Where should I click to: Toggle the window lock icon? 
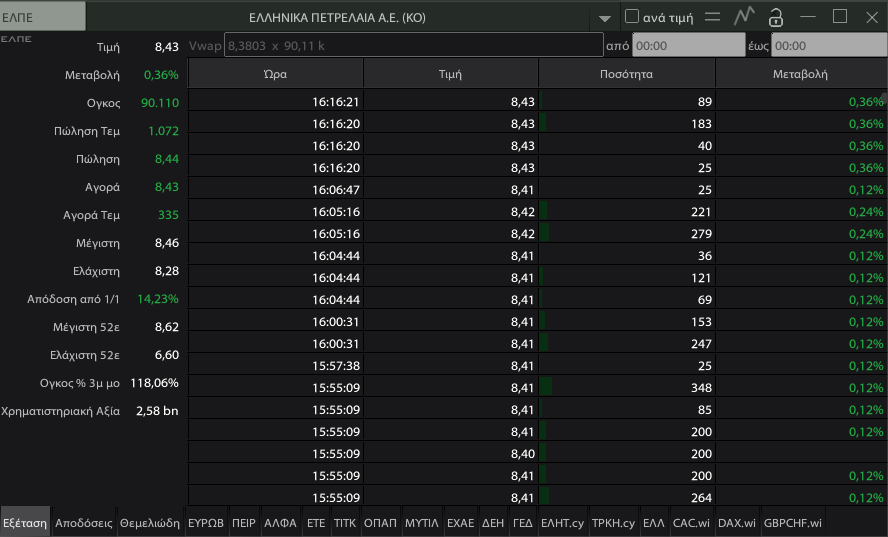click(776, 17)
